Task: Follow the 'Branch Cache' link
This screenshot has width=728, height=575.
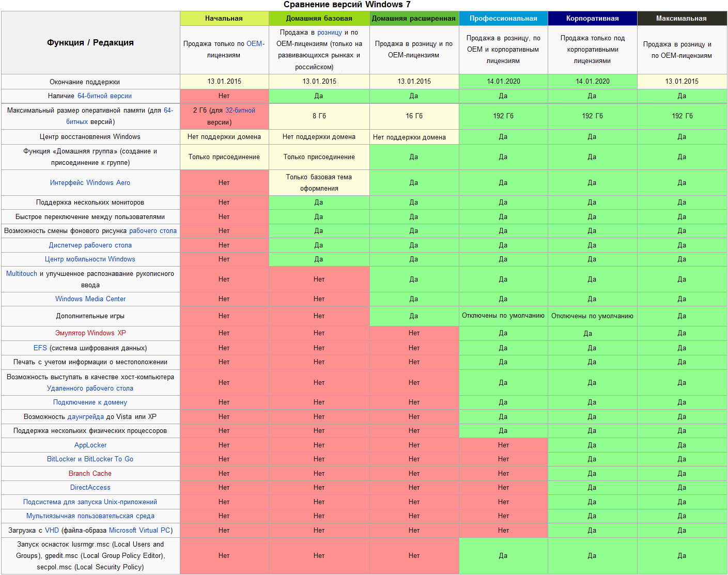Action: tap(90, 474)
